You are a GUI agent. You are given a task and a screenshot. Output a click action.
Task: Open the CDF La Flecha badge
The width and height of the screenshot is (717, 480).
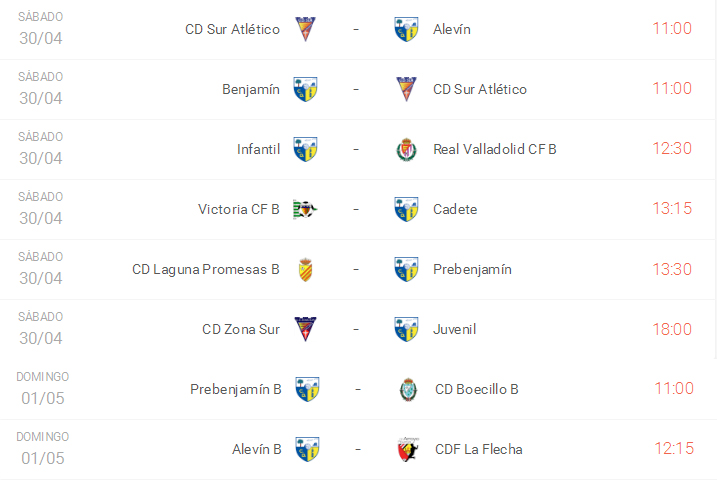tap(406, 449)
